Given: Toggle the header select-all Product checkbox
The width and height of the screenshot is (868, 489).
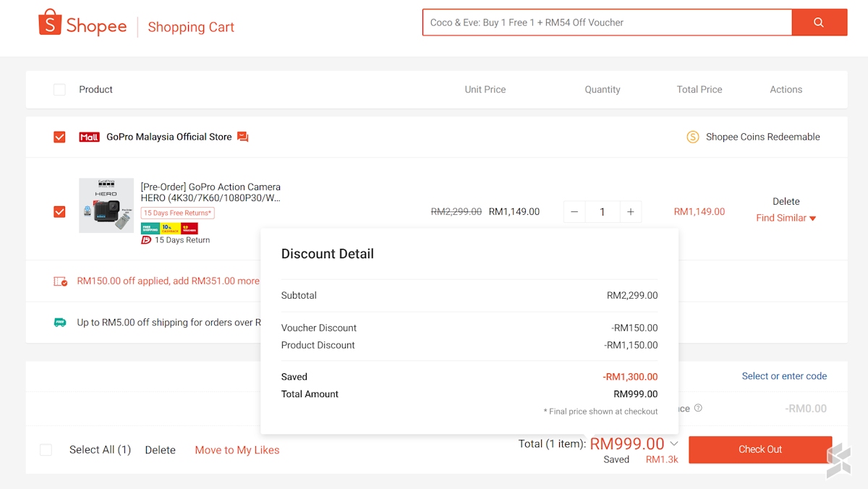Looking at the screenshot, I should tap(59, 90).
